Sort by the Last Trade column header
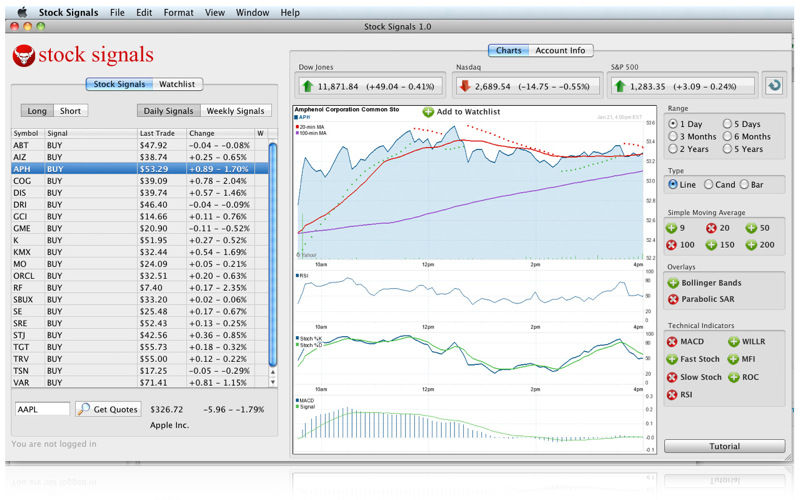This screenshot has height=500, width=800. click(162, 133)
